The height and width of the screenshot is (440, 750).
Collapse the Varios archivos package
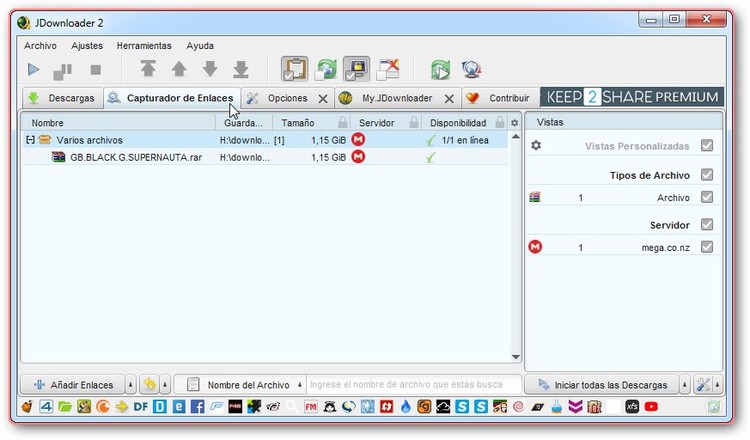(30, 140)
